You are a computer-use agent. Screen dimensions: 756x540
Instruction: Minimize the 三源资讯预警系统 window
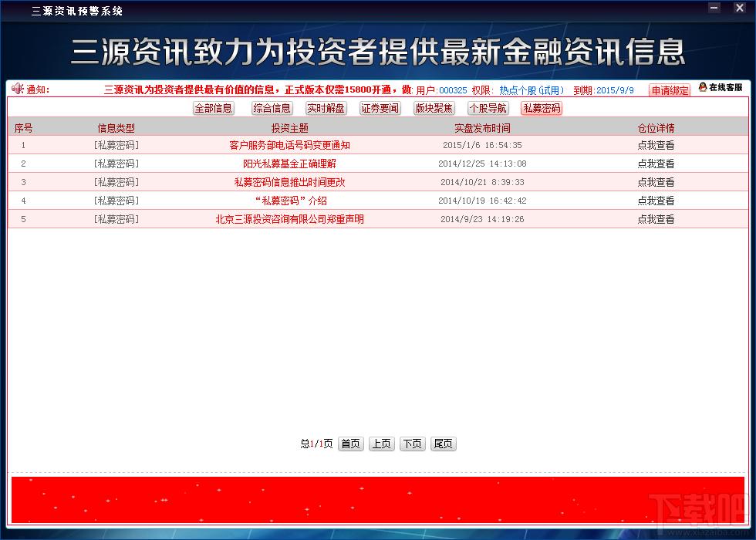[714, 7]
